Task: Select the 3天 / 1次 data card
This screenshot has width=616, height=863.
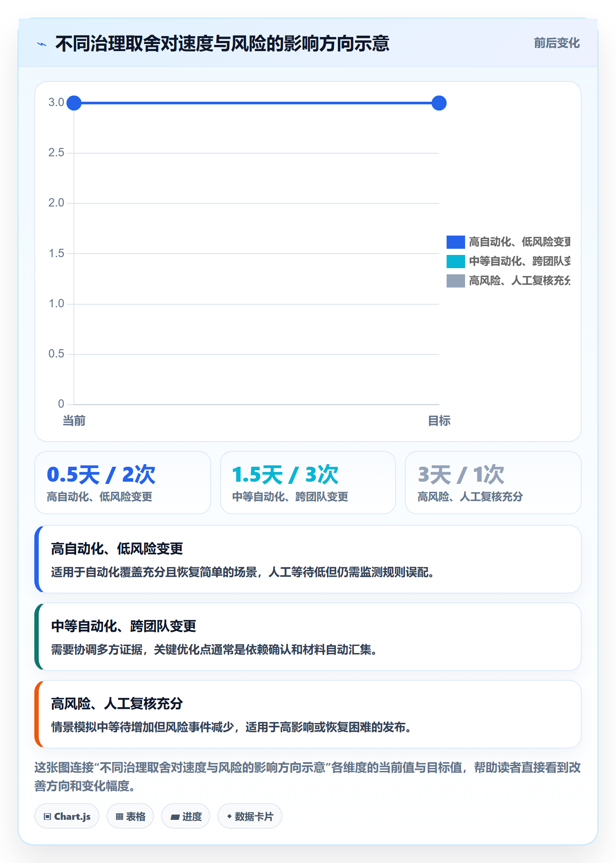Action: click(493, 483)
